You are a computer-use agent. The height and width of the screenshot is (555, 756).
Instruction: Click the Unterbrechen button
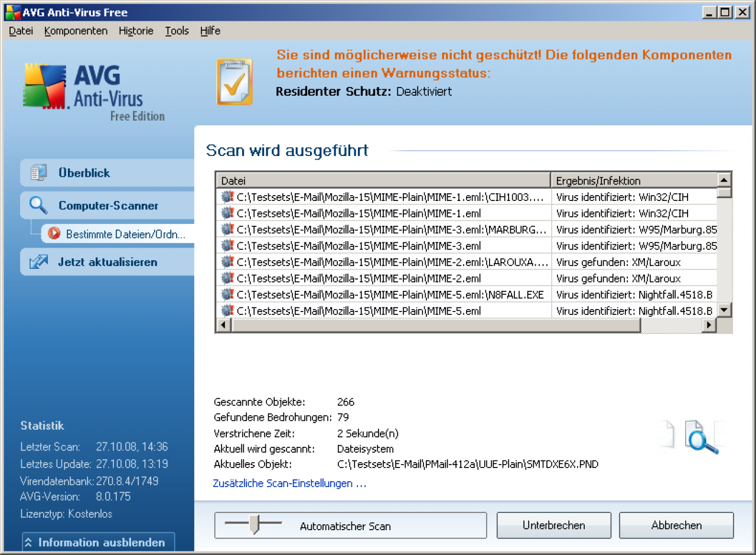coord(554,525)
